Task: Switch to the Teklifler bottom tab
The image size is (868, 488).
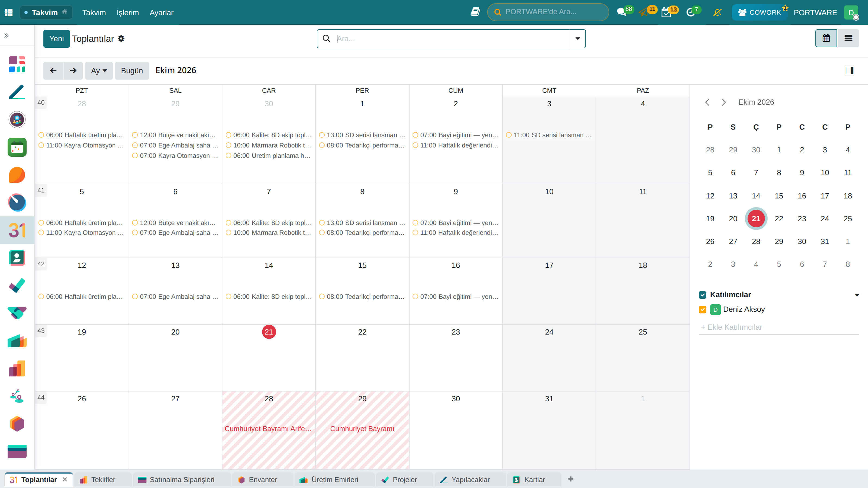Action: (103, 480)
